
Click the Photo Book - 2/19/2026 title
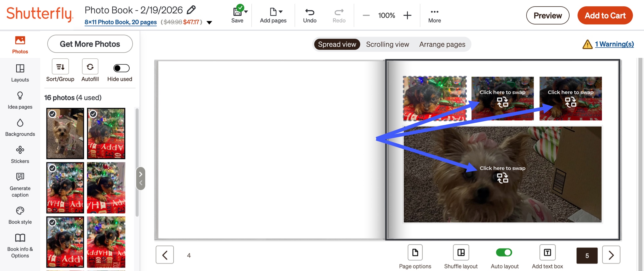coord(134,10)
